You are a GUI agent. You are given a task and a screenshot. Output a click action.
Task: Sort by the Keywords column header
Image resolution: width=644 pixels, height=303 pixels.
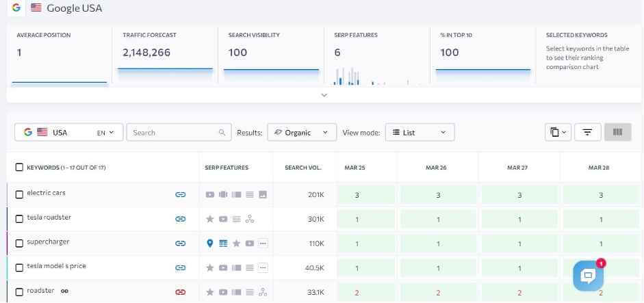tap(66, 168)
